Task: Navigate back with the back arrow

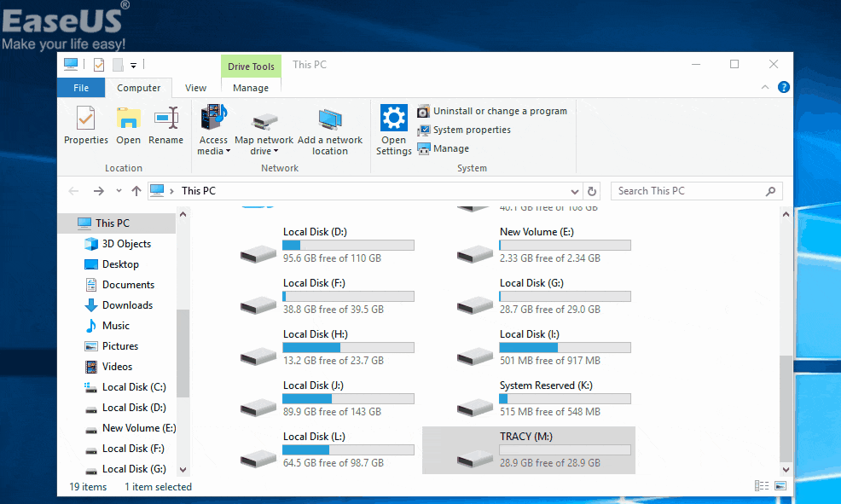Action: point(73,190)
